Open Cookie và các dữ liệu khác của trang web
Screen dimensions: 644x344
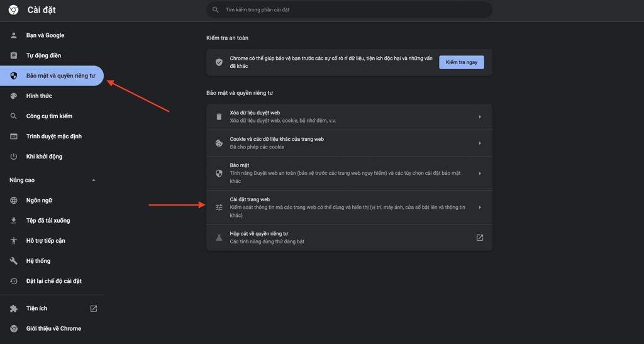coord(349,143)
